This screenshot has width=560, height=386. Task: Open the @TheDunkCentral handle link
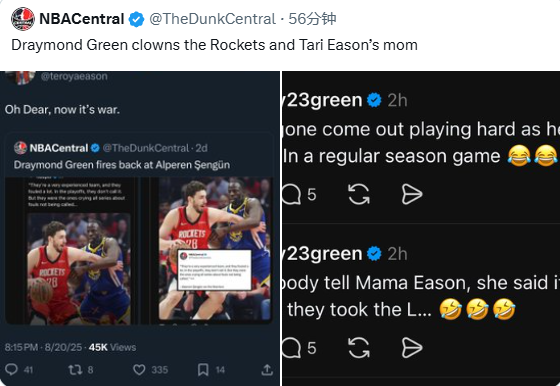click(x=212, y=19)
